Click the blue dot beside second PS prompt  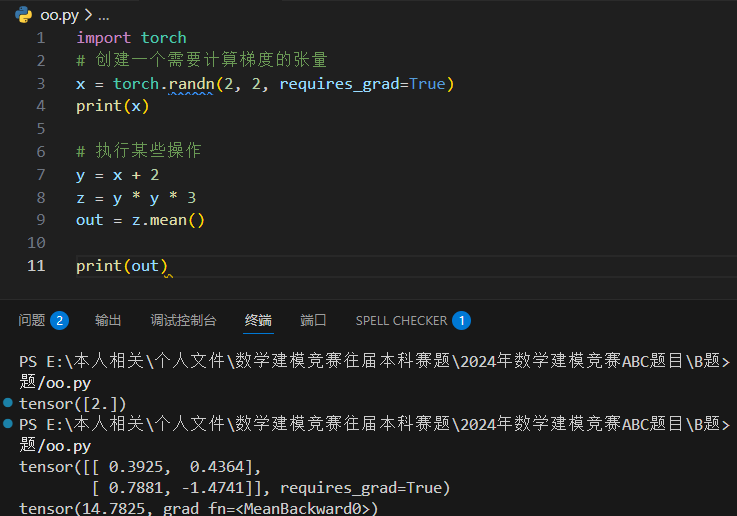click(x=8, y=423)
